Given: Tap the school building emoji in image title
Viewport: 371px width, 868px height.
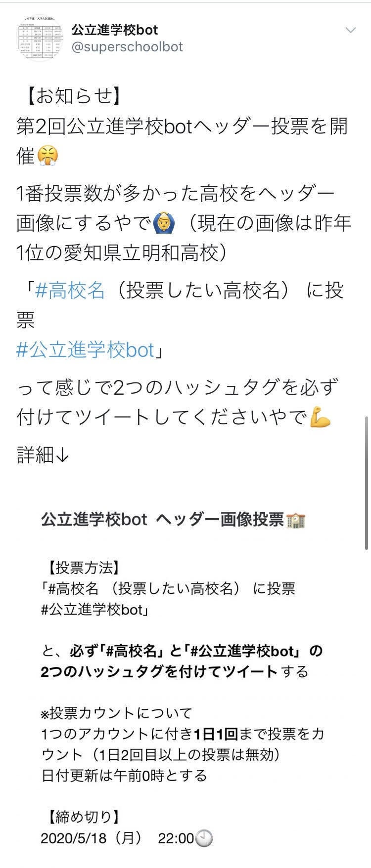Looking at the screenshot, I should pos(296,520).
